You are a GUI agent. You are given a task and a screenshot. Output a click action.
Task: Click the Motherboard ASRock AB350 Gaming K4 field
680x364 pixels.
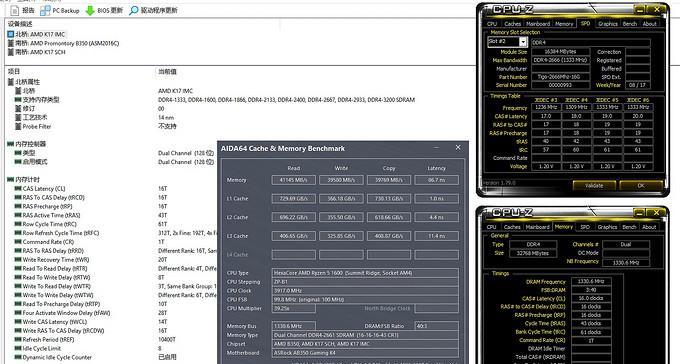pos(365,353)
